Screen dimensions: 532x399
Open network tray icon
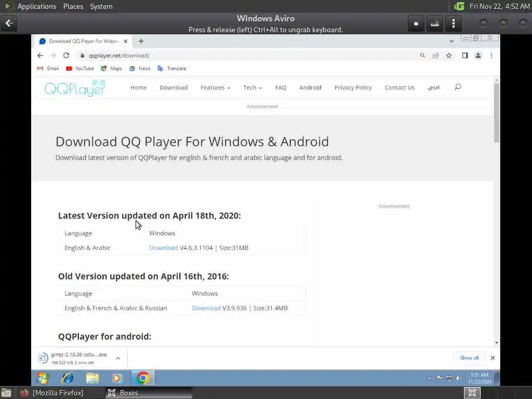pos(449,378)
